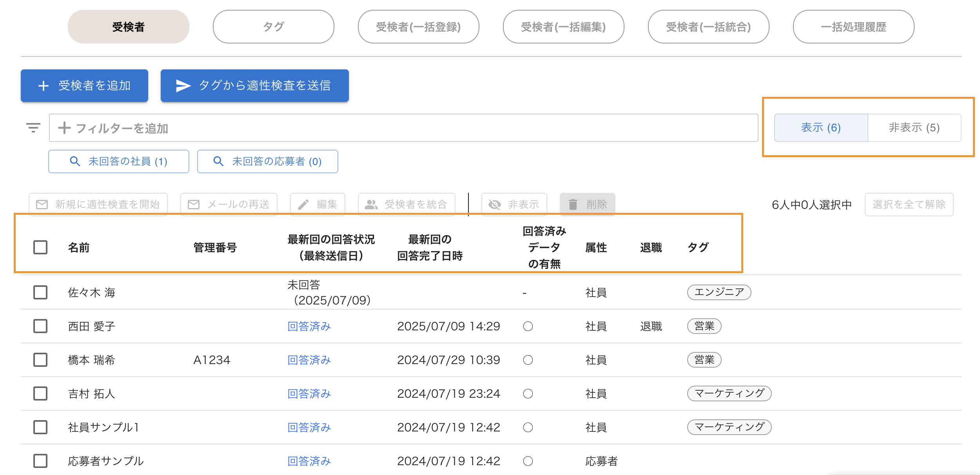Click people icon for 受検者を統合
This screenshot has height=475, width=980.
[371, 204]
